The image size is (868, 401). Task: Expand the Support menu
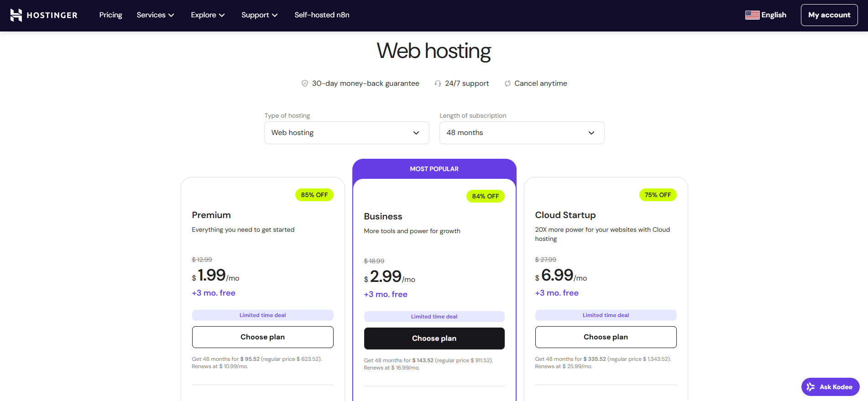pyautogui.click(x=259, y=15)
